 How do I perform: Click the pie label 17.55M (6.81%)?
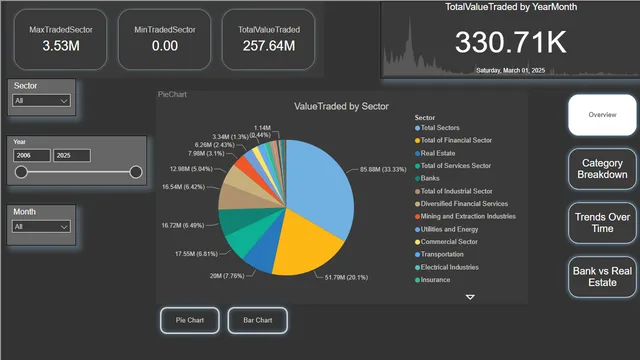click(196, 254)
